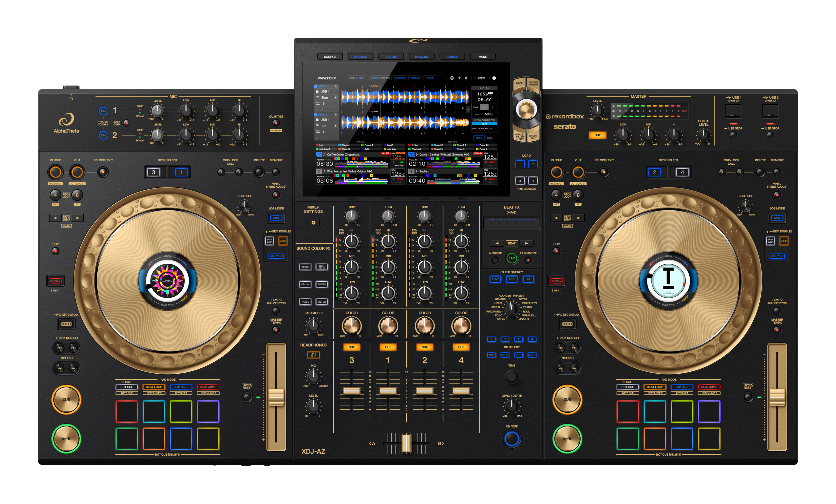Open the info panel via the i icon
836x504 pixels.
click(x=494, y=78)
